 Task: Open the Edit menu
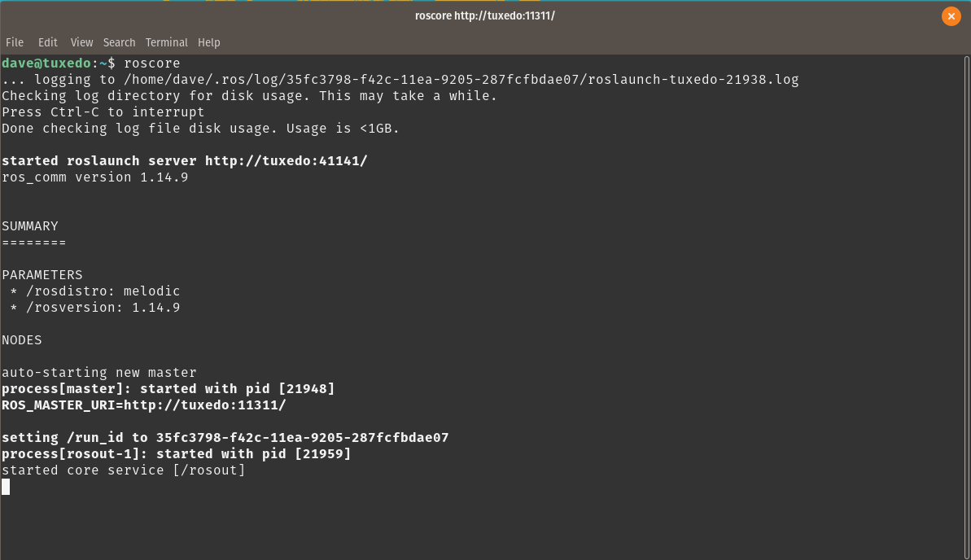point(47,42)
